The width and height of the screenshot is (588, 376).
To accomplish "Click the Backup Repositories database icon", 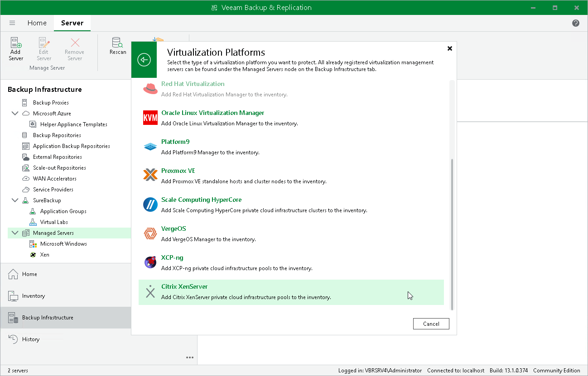I will pos(25,135).
